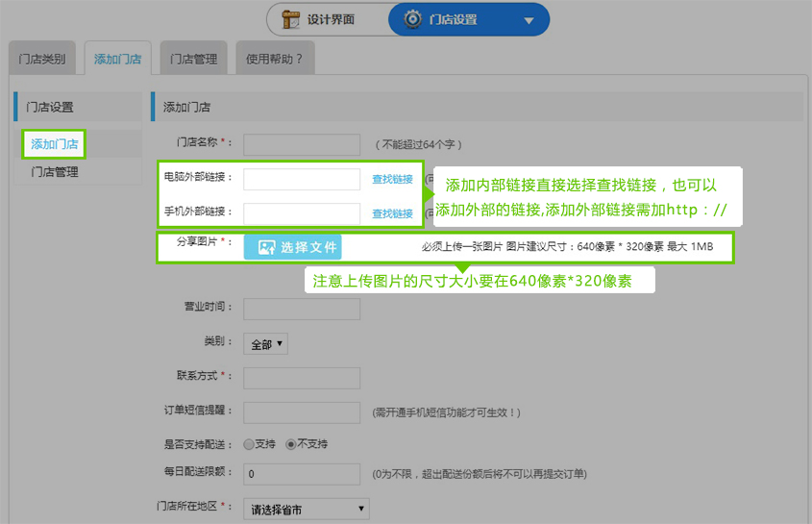
Task: Click the 门店名称 input field
Action: (301, 144)
